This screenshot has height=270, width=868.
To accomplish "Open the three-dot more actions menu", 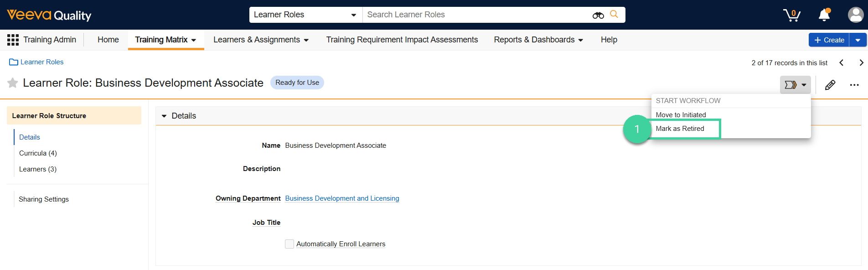I will (x=854, y=85).
